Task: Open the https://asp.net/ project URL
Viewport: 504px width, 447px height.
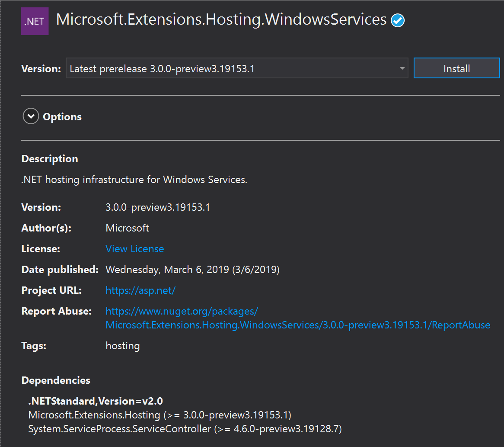Action: 140,291
